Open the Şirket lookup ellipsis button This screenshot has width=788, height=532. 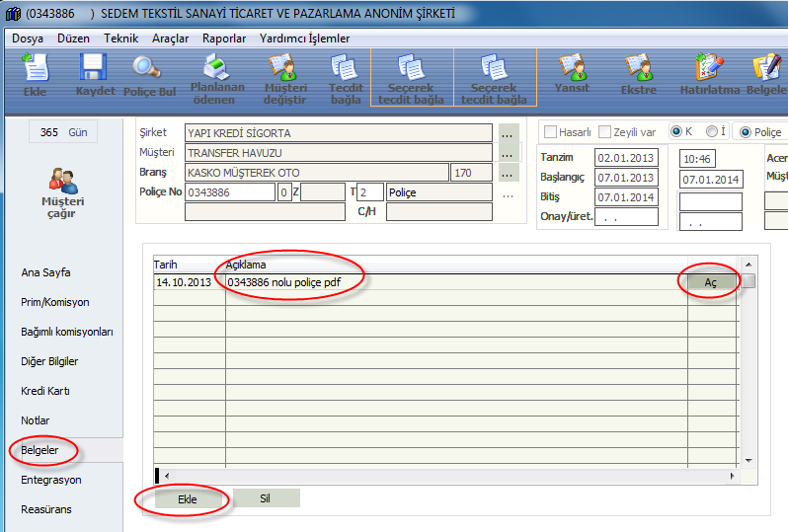[508, 133]
